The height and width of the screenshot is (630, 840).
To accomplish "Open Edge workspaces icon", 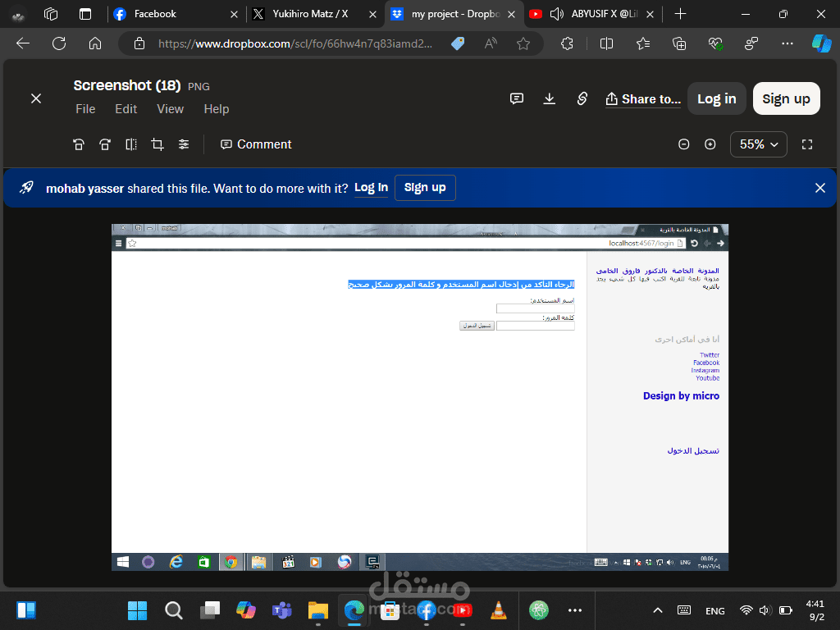I will [51, 14].
